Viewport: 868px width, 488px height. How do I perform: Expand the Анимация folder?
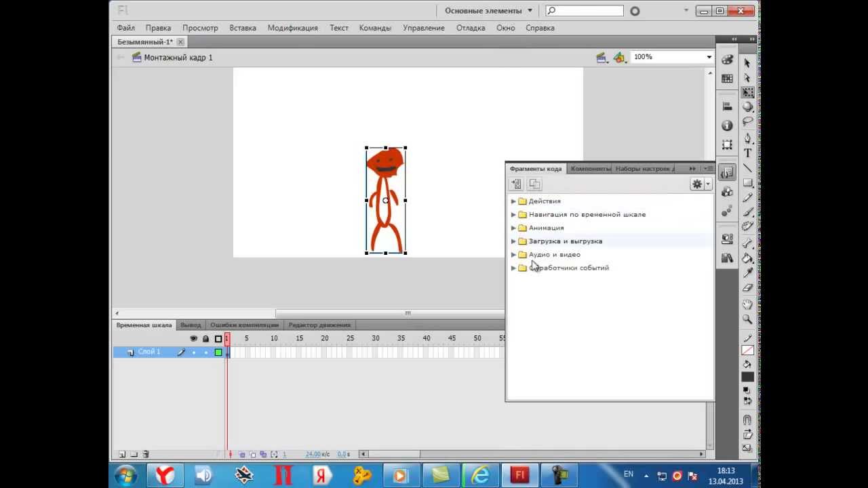(513, 228)
